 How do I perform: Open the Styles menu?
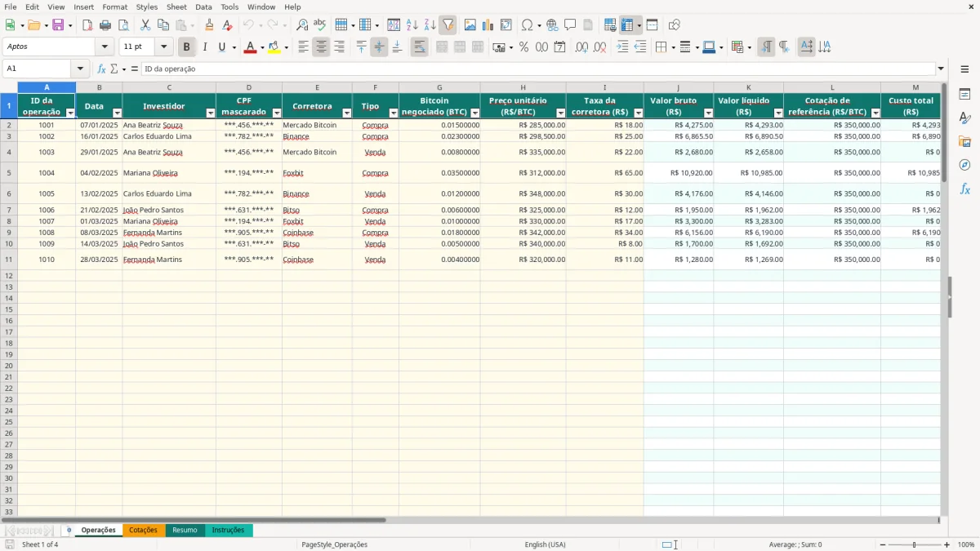point(147,7)
